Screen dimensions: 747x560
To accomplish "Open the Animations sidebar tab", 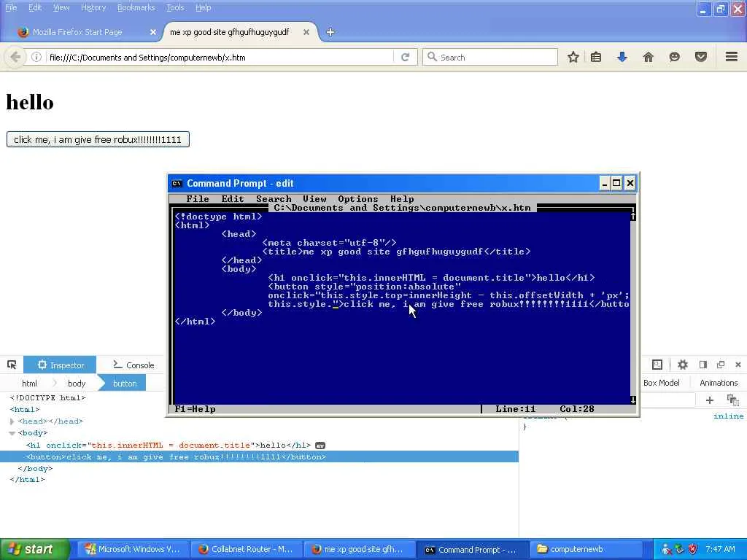I will 719,383.
